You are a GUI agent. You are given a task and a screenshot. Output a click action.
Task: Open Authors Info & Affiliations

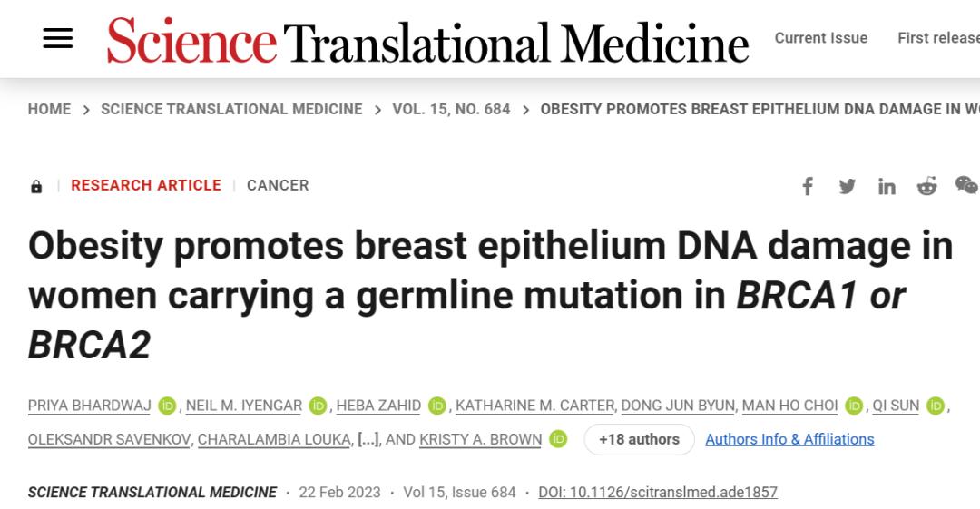click(789, 439)
